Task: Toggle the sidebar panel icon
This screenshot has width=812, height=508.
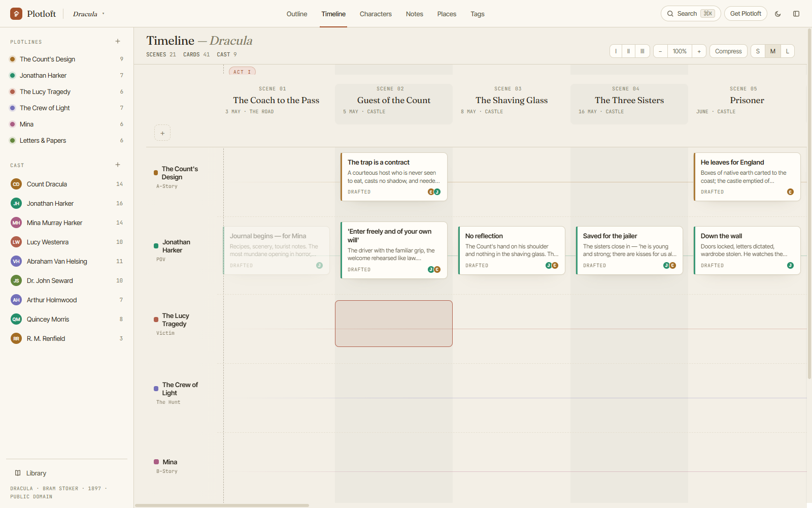Action: tap(796, 14)
